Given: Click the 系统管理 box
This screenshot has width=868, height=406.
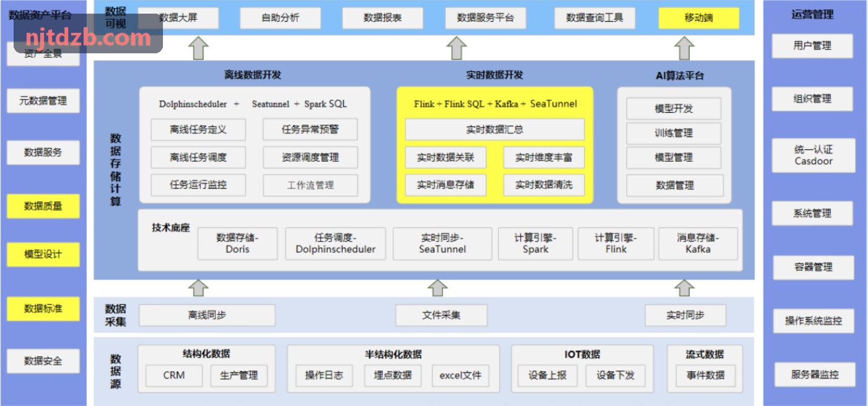Looking at the screenshot, I should (x=812, y=214).
